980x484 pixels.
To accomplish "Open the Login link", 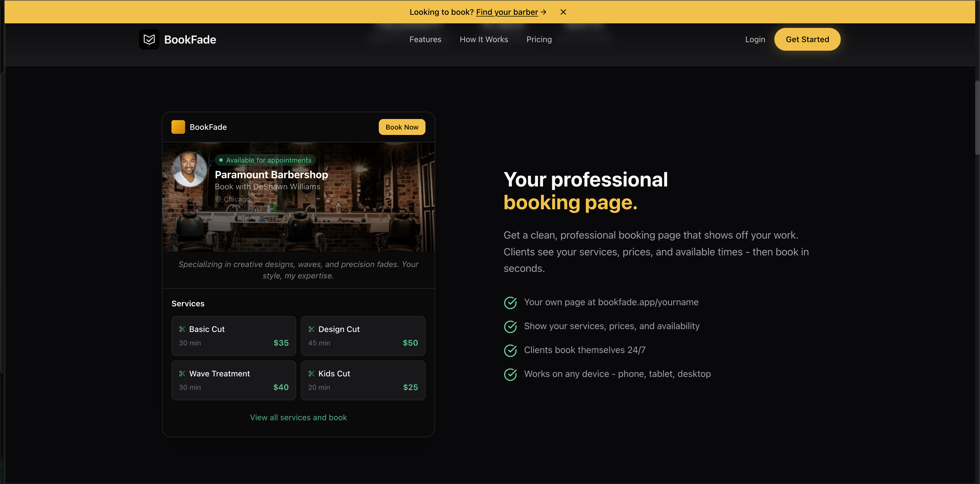I will 755,39.
